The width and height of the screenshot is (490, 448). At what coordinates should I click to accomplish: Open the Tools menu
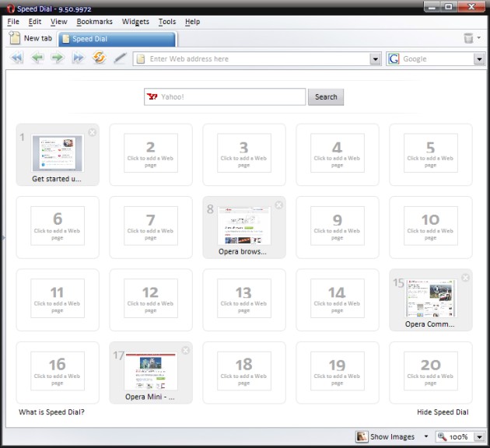click(167, 22)
